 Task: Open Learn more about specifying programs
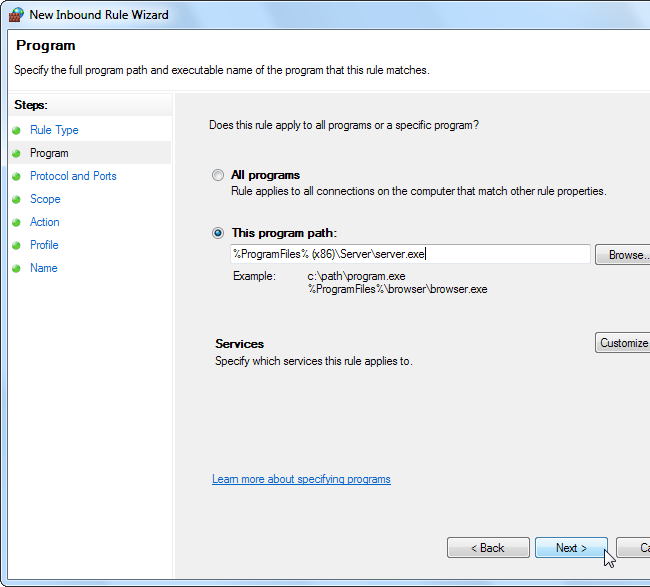(301, 479)
